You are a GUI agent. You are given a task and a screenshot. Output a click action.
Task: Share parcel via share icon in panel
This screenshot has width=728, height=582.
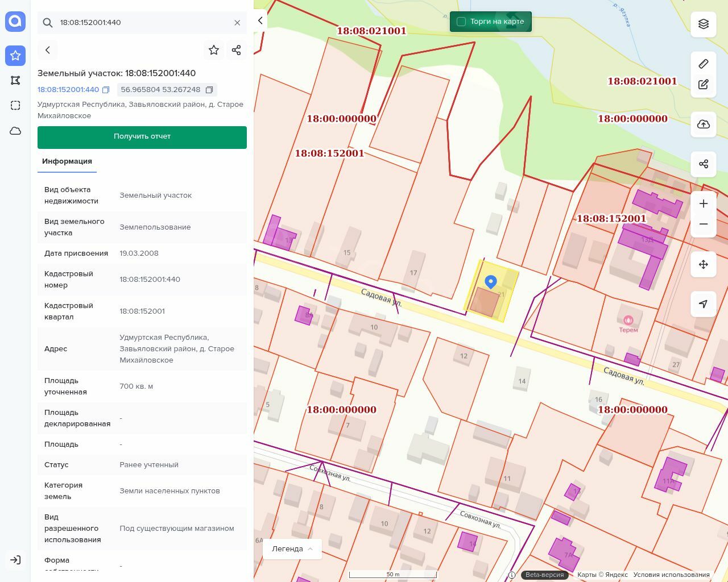pyautogui.click(x=237, y=50)
